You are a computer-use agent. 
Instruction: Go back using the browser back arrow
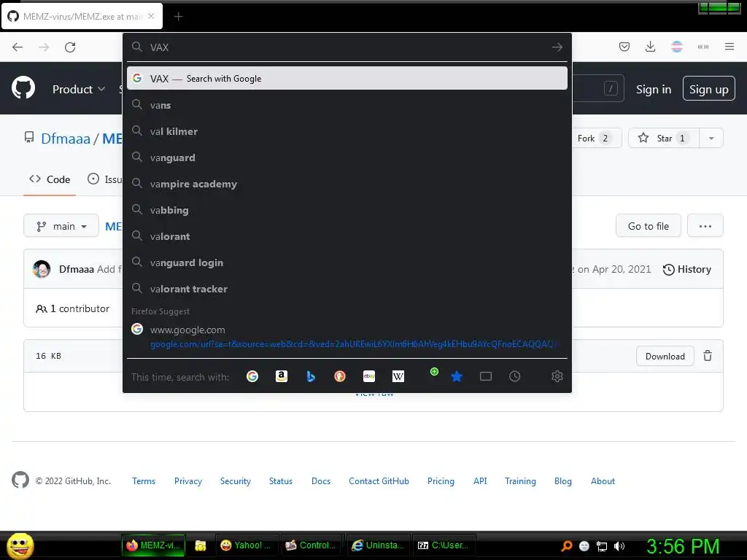pos(18,47)
